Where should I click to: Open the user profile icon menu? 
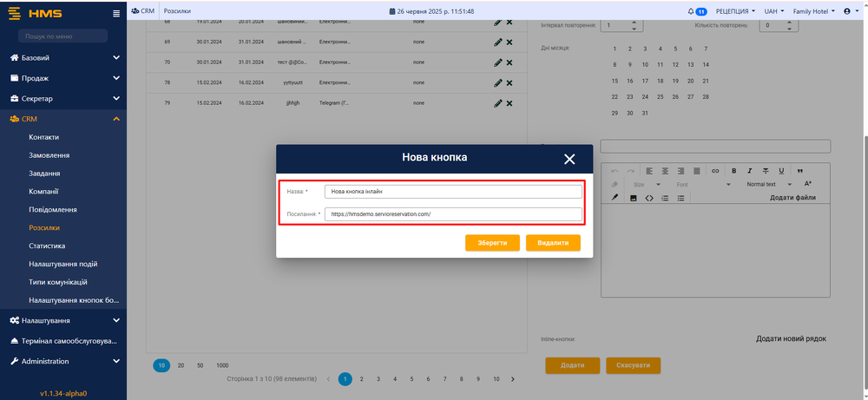pos(849,11)
